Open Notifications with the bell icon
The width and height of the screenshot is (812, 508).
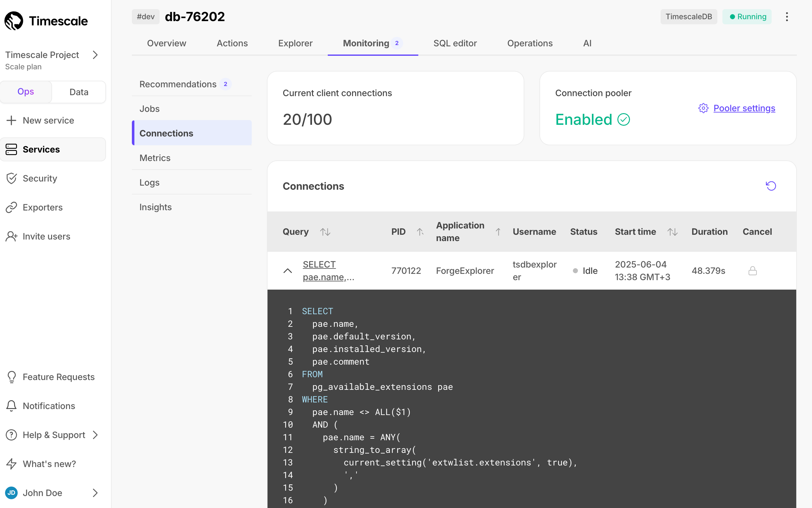pyautogui.click(x=11, y=406)
